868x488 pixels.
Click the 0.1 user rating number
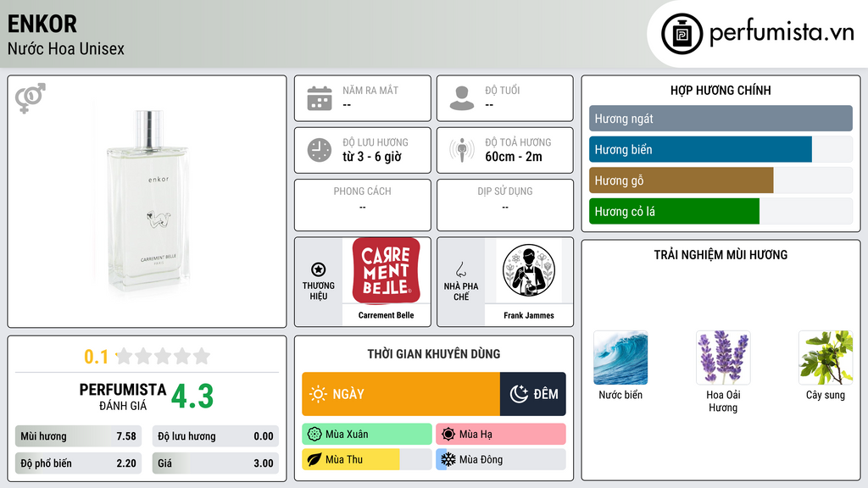(x=96, y=357)
